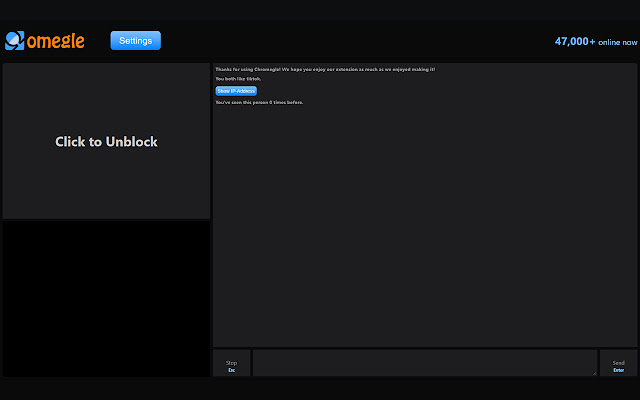Click the 'You both like tiktok.' message
Viewport: 640px width, 400px height.
[238, 79]
